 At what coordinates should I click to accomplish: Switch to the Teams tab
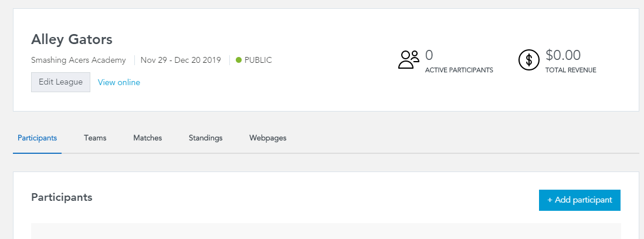tap(95, 138)
